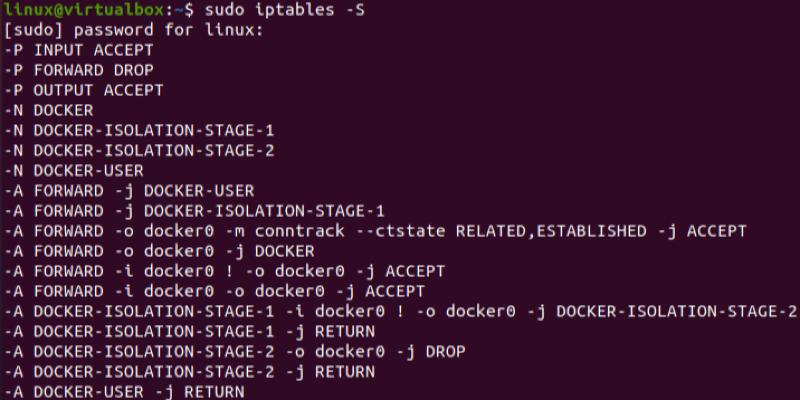Click the '-A DOCKER-USER -j RETURN' rule
This screenshot has height=400, width=800.
pos(124,391)
